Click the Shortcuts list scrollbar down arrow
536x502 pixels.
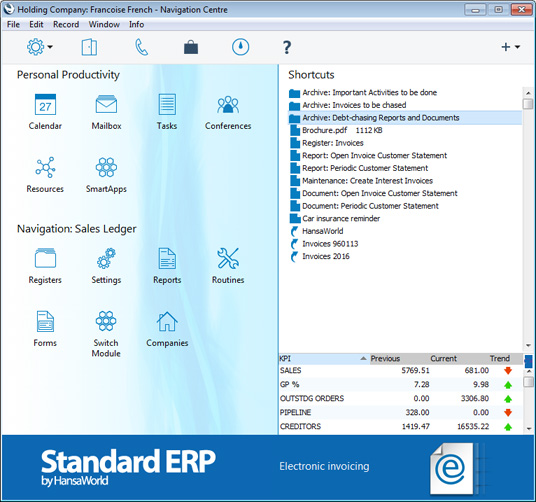pos(528,345)
